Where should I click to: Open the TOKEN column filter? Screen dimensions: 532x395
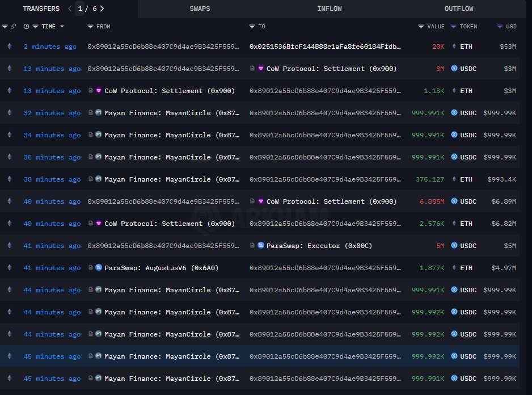click(x=453, y=27)
